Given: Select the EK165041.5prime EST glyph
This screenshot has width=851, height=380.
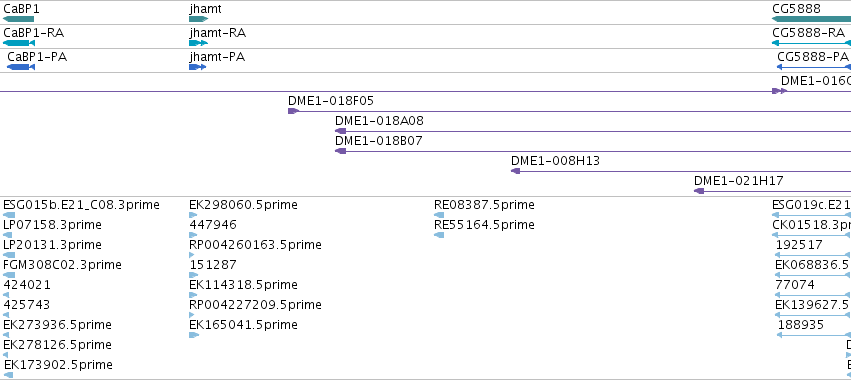Looking at the screenshot, I should tap(194, 335).
